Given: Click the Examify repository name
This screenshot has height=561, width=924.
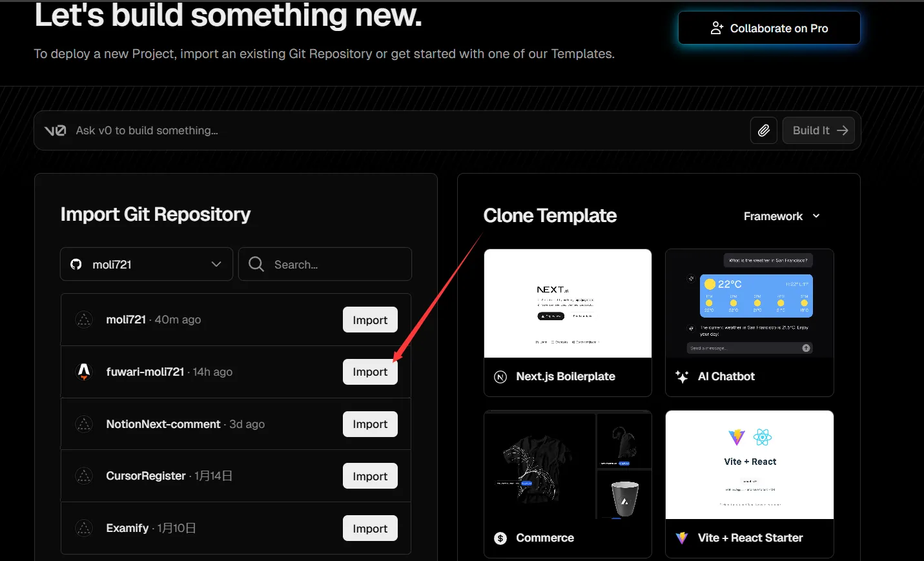Looking at the screenshot, I should tap(127, 528).
